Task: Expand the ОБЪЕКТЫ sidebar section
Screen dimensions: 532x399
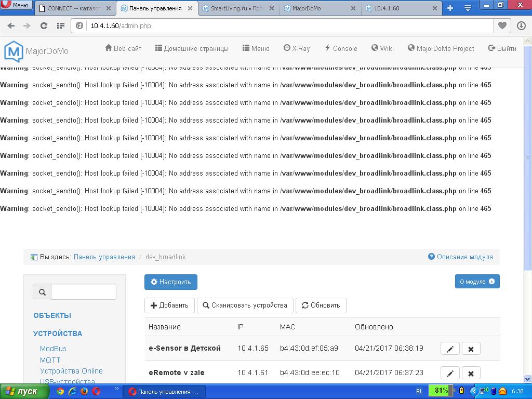Action: pos(52,315)
